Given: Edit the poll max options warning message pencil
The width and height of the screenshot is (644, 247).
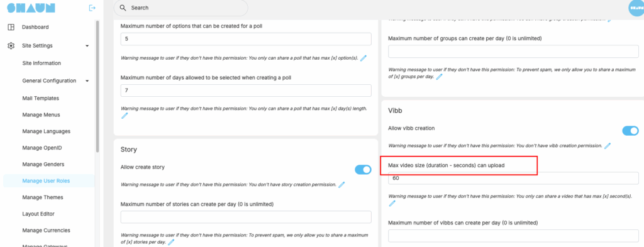Looking at the screenshot, I should (x=363, y=58).
